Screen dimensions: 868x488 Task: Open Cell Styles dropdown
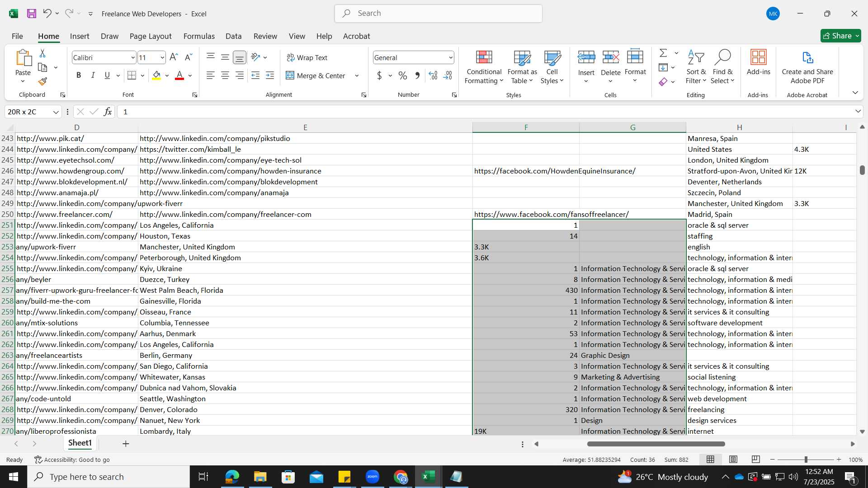click(x=552, y=67)
